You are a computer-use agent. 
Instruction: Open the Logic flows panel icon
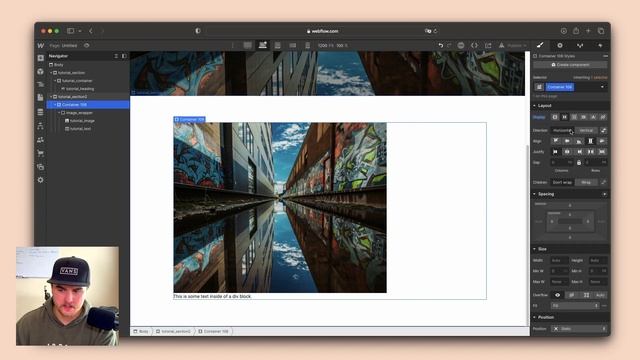pyautogui.click(x=40, y=126)
